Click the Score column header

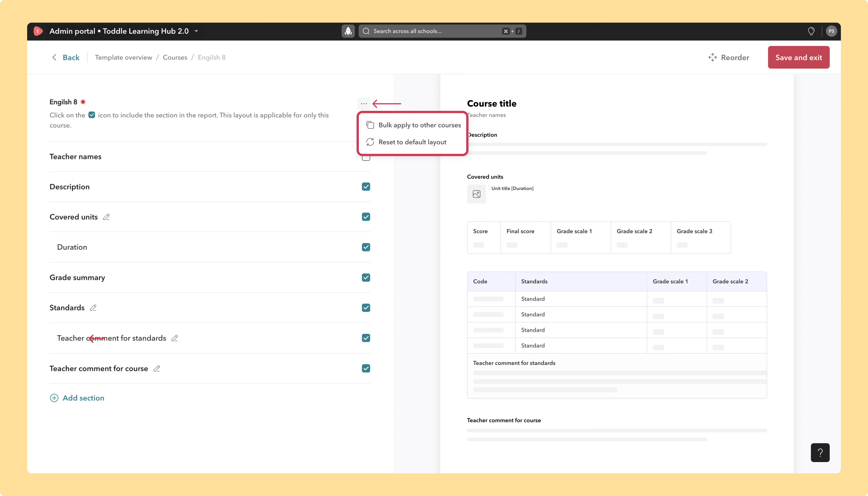pyautogui.click(x=480, y=231)
